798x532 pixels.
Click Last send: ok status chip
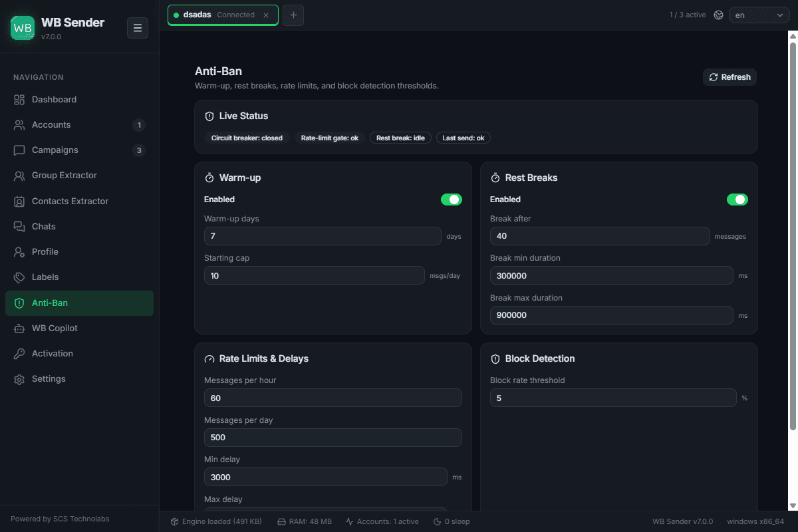464,138
